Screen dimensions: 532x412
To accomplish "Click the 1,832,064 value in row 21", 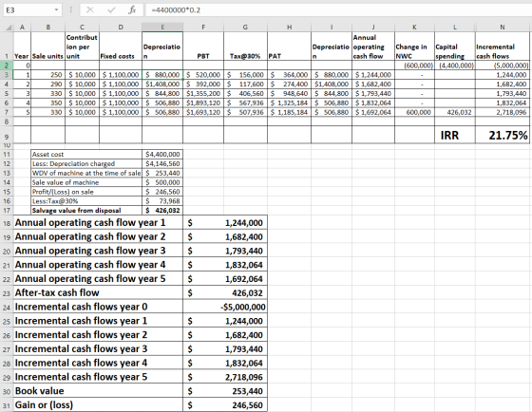I will [x=225, y=265].
